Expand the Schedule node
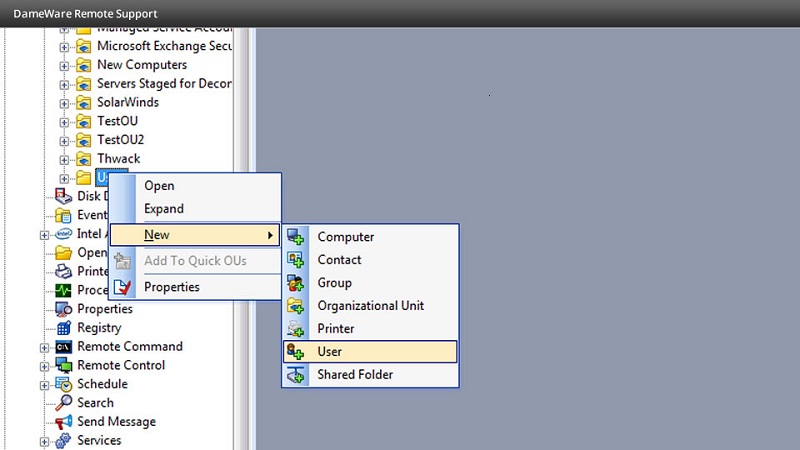This screenshot has height=450, width=800. [x=44, y=386]
